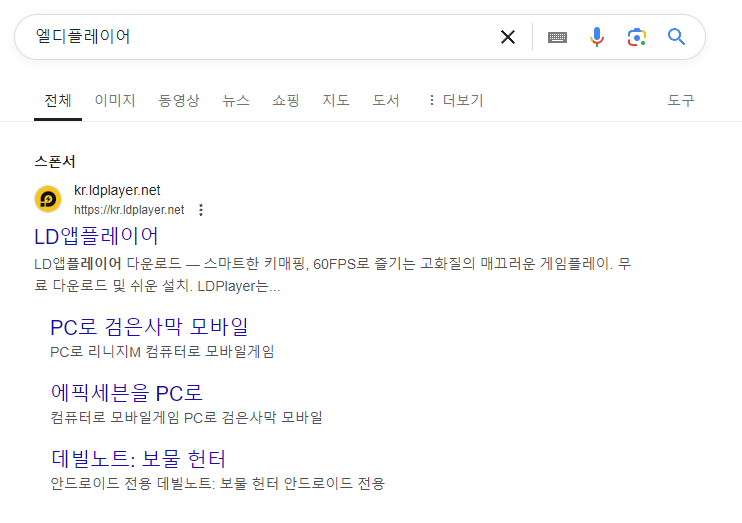The image size is (742, 523).
Task: Open the 쇼핑 tab
Action: click(x=286, y=100)
